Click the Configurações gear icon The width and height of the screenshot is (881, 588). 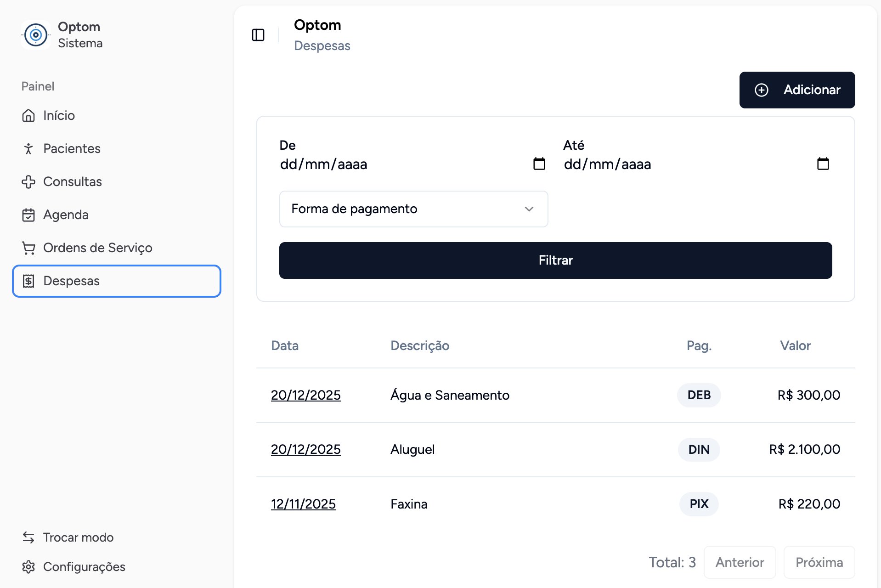pyautogui.click(x=28, y=567)
